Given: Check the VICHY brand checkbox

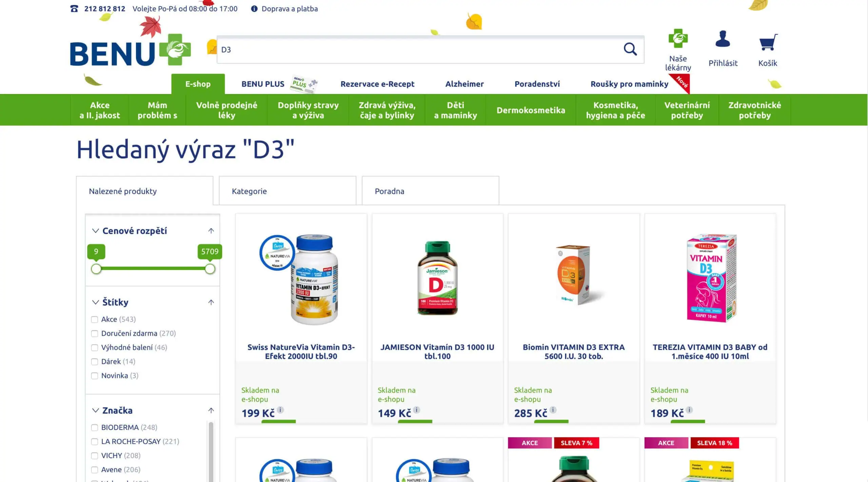Looking at the screenshot, I should [94, 456].
